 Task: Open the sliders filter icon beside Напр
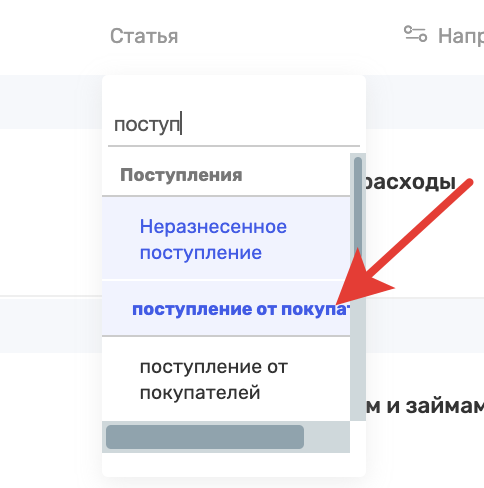(x=415, y=34)
